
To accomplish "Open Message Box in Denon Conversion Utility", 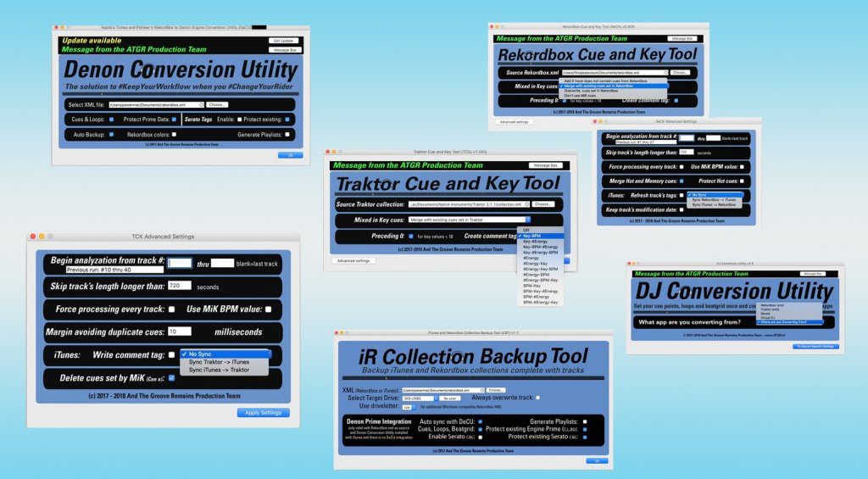I will click(x=285, y=50).
